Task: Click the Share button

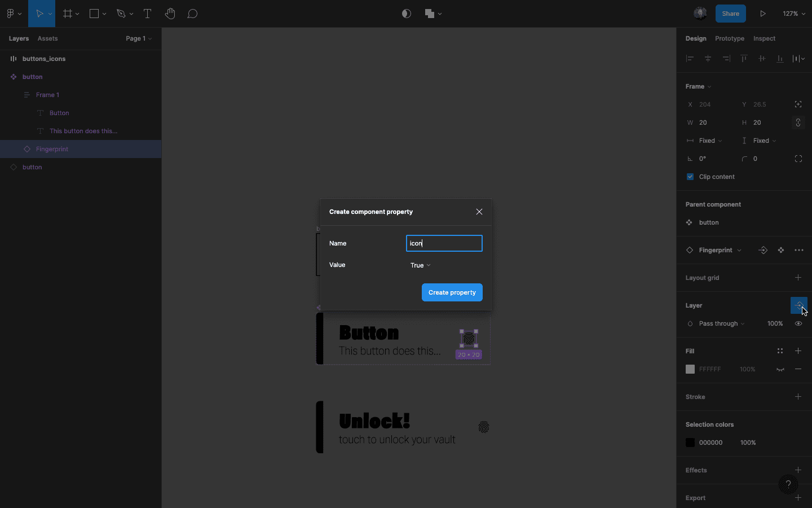Action: coord(730,14)
